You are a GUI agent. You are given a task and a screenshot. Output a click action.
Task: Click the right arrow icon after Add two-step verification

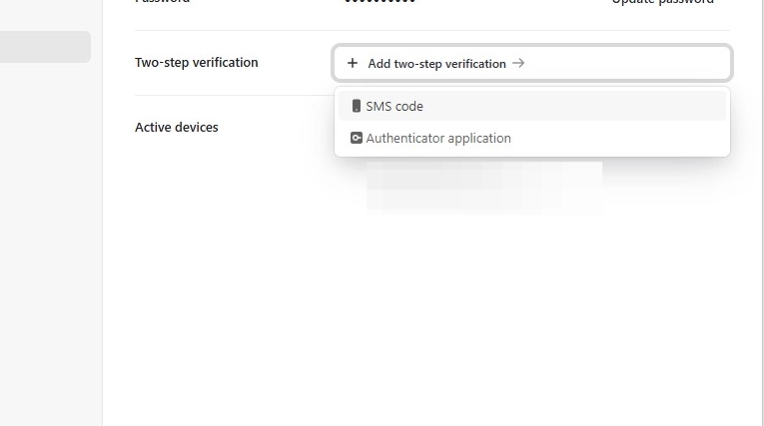point(518,63)
